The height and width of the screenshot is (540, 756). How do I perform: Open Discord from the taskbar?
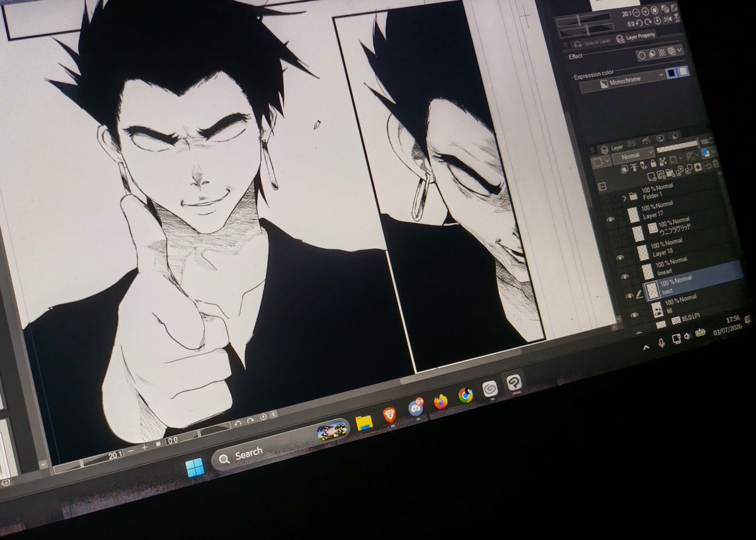pos(416,408)
